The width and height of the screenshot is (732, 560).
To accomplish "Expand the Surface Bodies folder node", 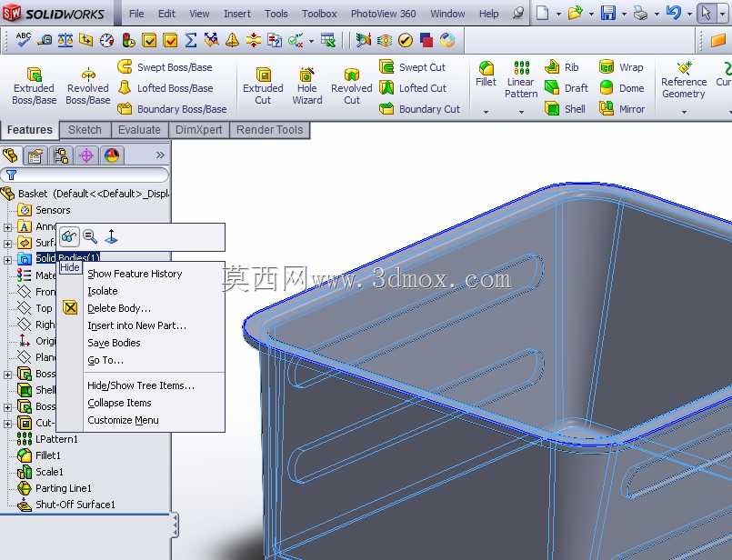I will tap(7, 244).
